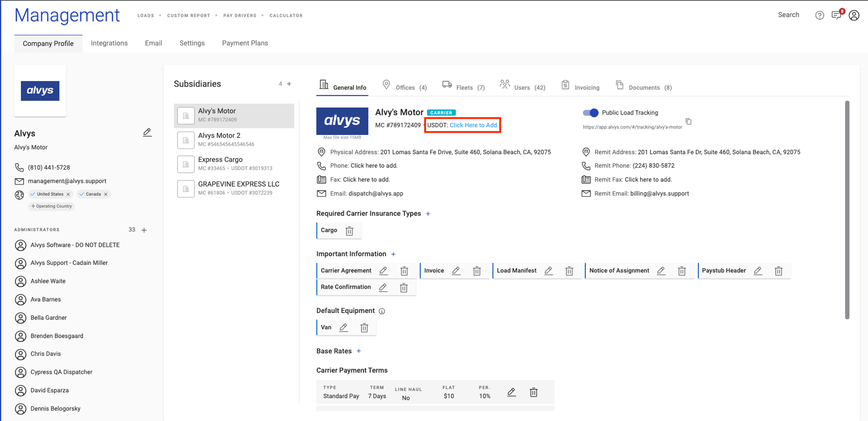Toggle Public Load Tracking switch
868x421 pixels.
(590, 113)
